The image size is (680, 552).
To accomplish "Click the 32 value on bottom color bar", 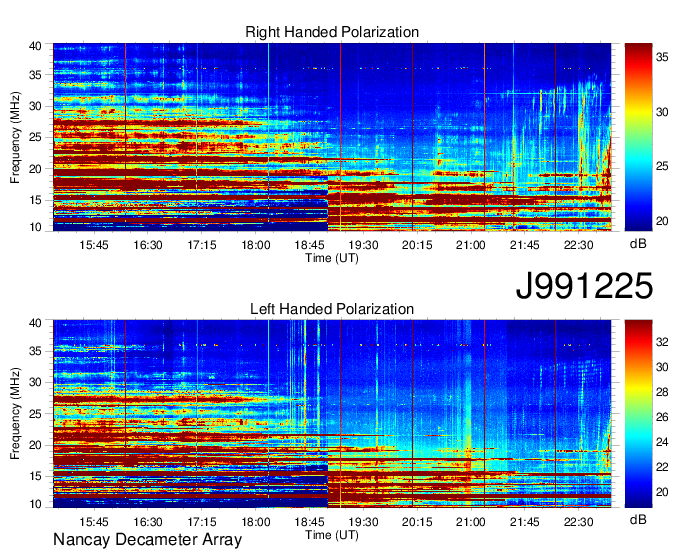I will click(x=662, y=342).
